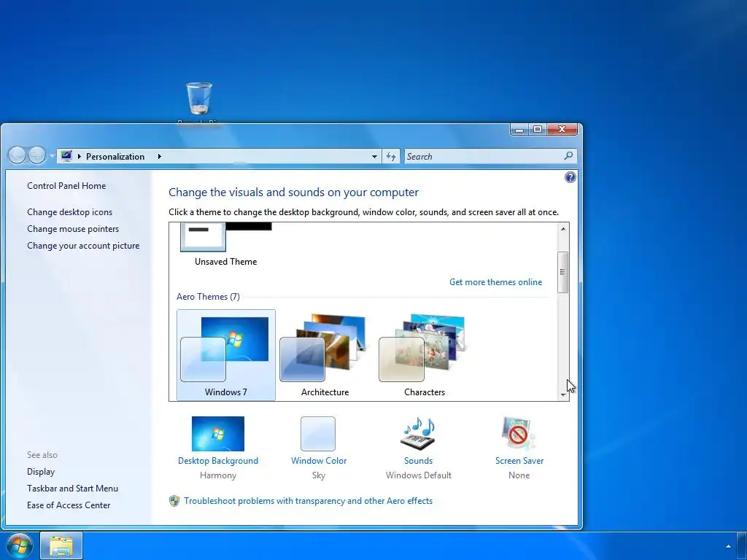The width and height of the screenshot is (747, 560).
Task: Open the Windows Start orb
Action: [x=20, y=545]
